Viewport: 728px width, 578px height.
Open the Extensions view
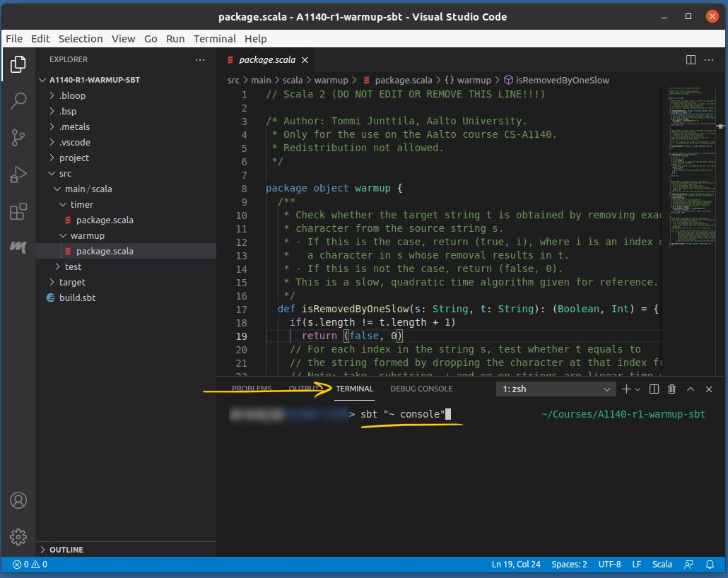point(18,211)
